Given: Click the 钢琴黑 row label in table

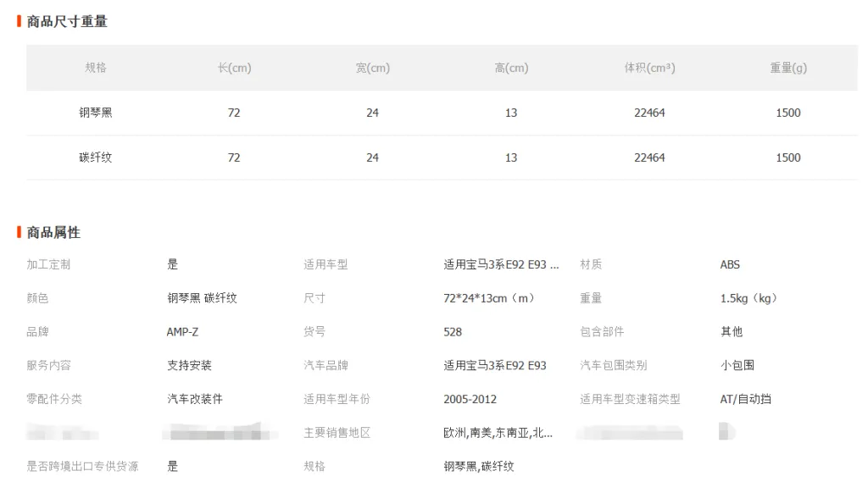Looking at the screenshot, I should pyautogui.click(x=96, y=113).
